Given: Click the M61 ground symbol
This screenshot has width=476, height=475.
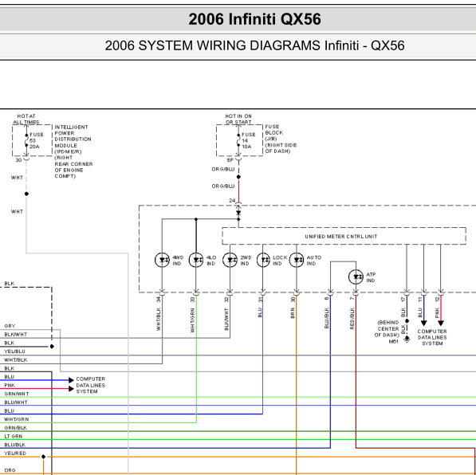Looking at the screenshot, I should click(407, 340).
